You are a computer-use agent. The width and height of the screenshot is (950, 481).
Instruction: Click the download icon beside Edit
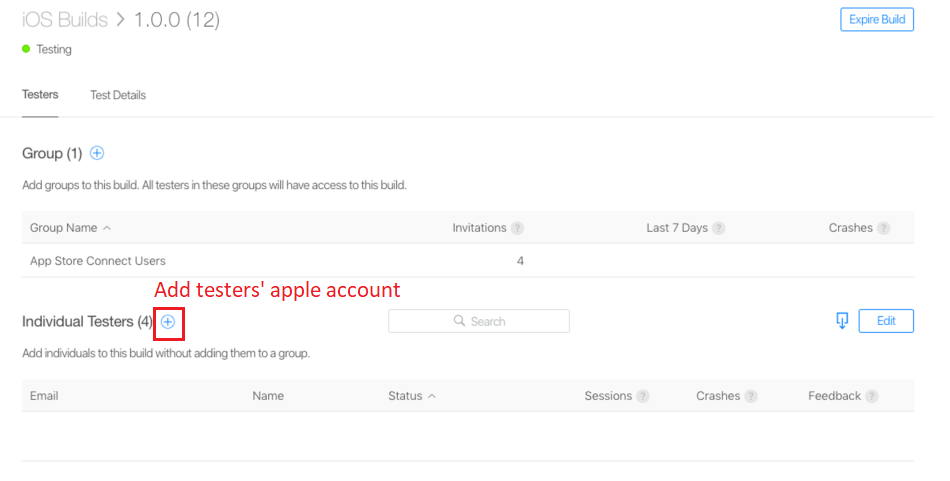(x=842, y=320)
